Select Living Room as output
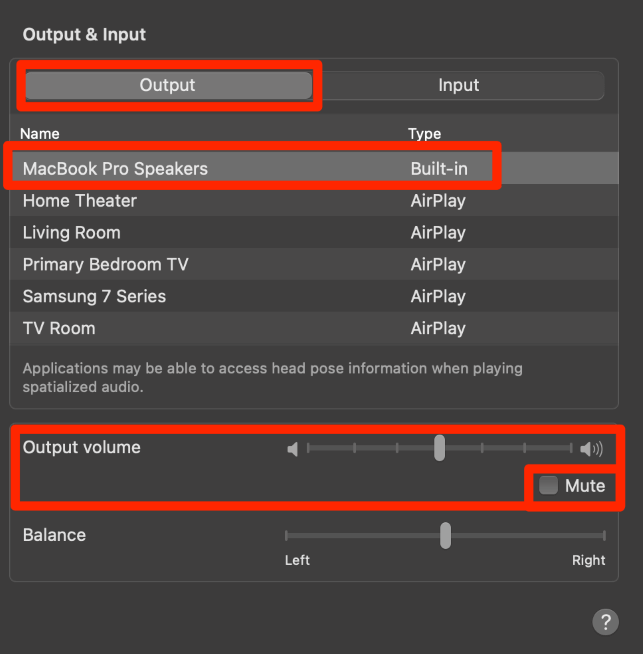Viewport: 643px width, 654px height. pyautogui.click(x=72, y=233)
